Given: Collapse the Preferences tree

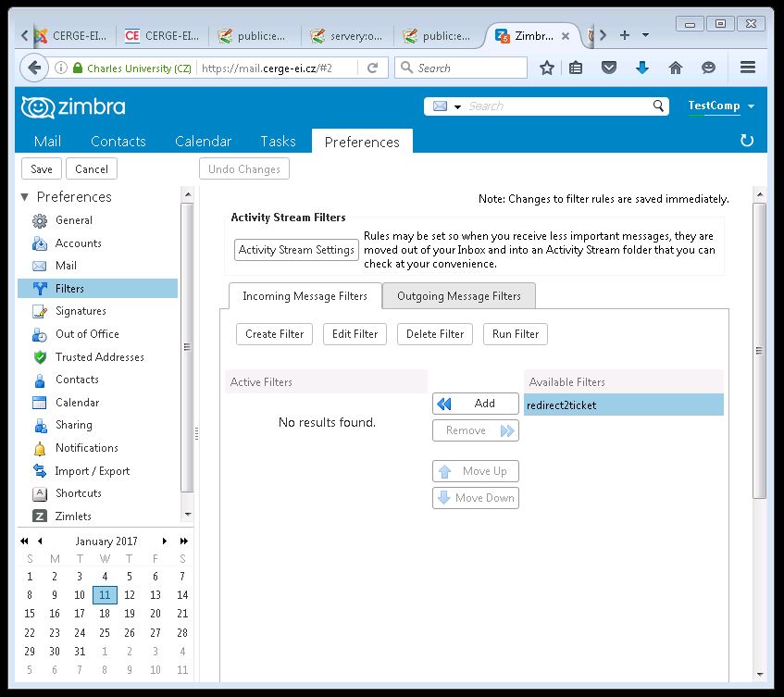Looking at the screenshot, I should point(24,197).
